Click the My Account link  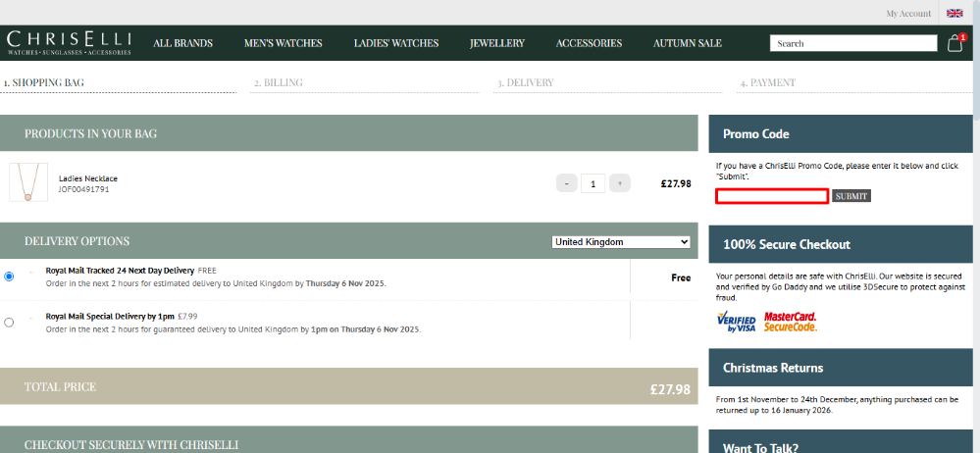tap(908, 13)
